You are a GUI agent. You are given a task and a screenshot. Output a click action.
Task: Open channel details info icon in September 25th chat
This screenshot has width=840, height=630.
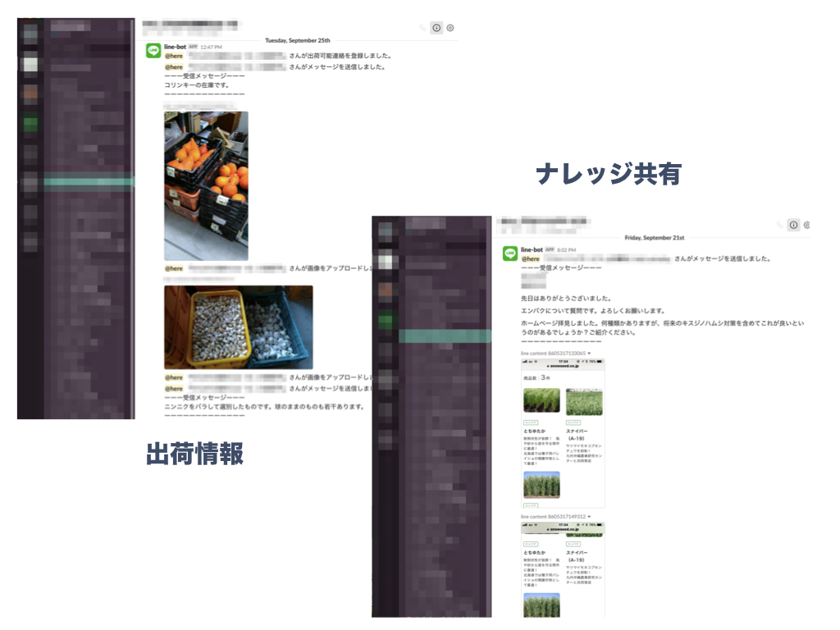point(436,28)
